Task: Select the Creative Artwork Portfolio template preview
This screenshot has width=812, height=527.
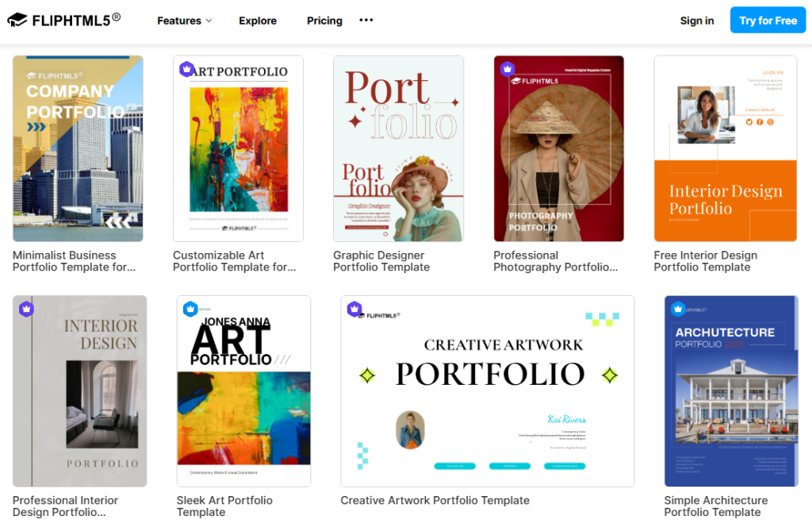Action: (487, 390)
